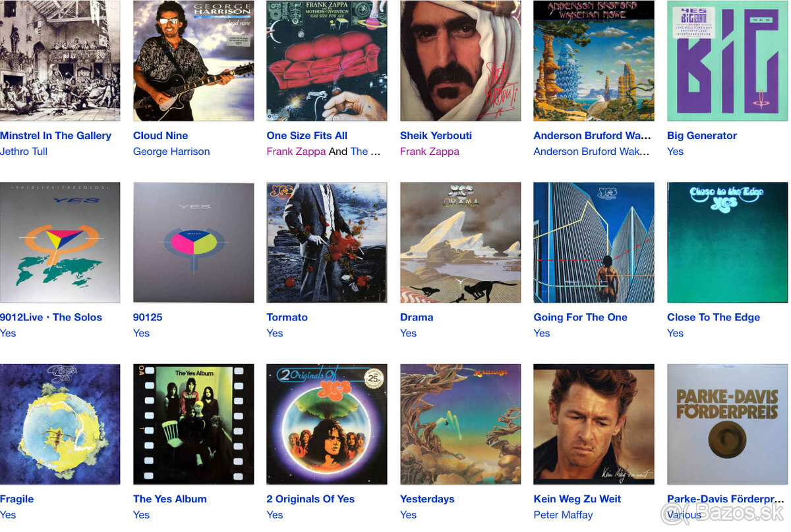Follow the Jethro Tull artist link
The width and height of the screenshot is (791, 532).
click(24, 151)
